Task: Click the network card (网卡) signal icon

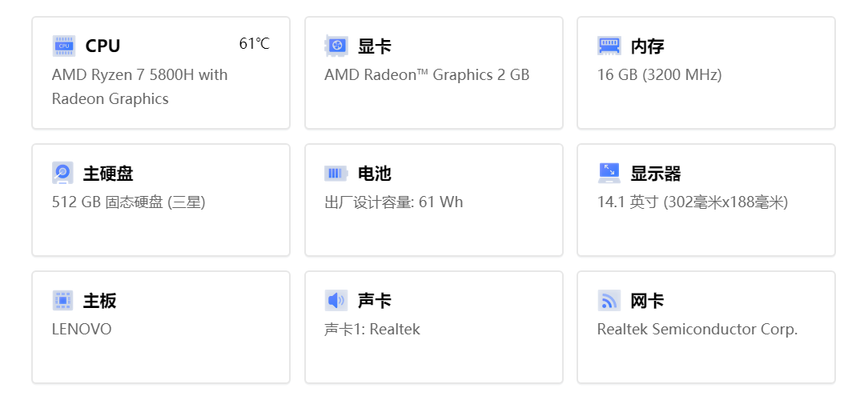Action: 609,301
